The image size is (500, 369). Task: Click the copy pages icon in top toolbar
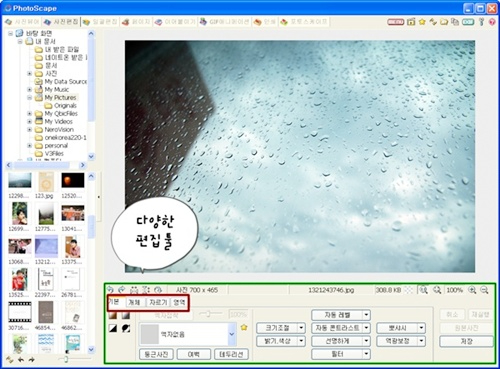(455, 22)
